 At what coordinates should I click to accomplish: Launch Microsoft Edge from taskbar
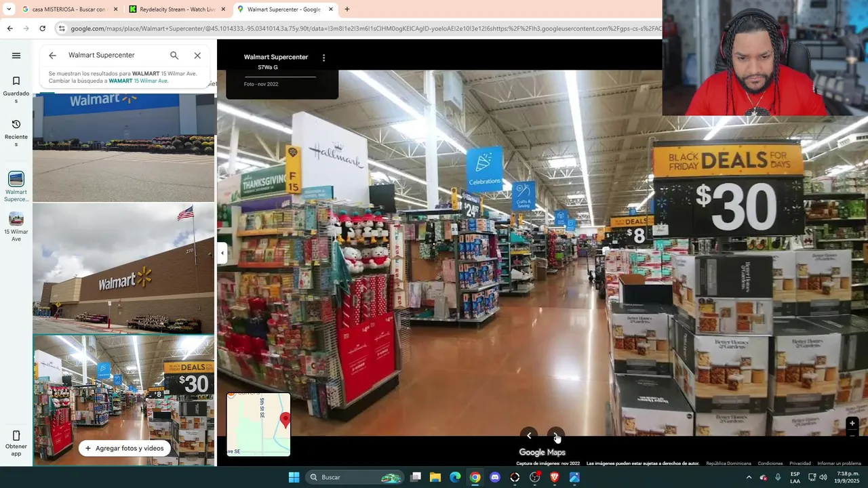coord(455,477)
